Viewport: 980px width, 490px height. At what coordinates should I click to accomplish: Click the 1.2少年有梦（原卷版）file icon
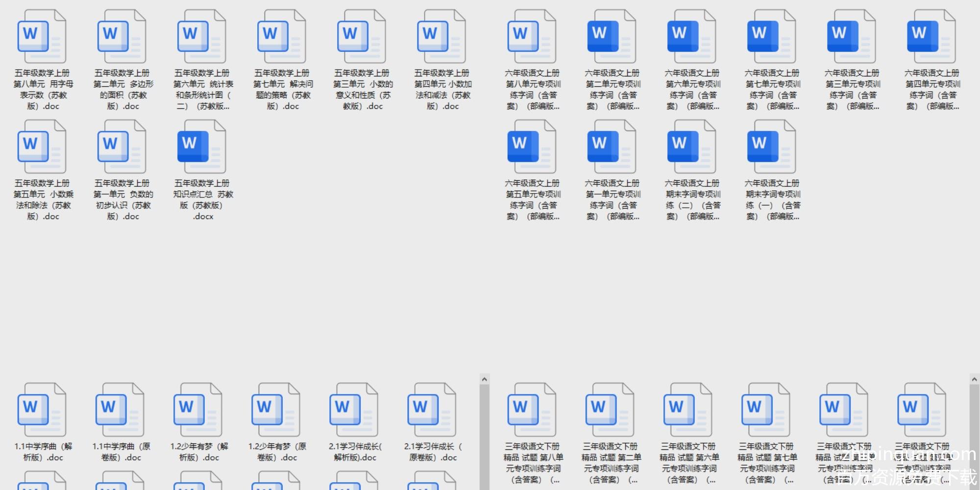[276, 410]
